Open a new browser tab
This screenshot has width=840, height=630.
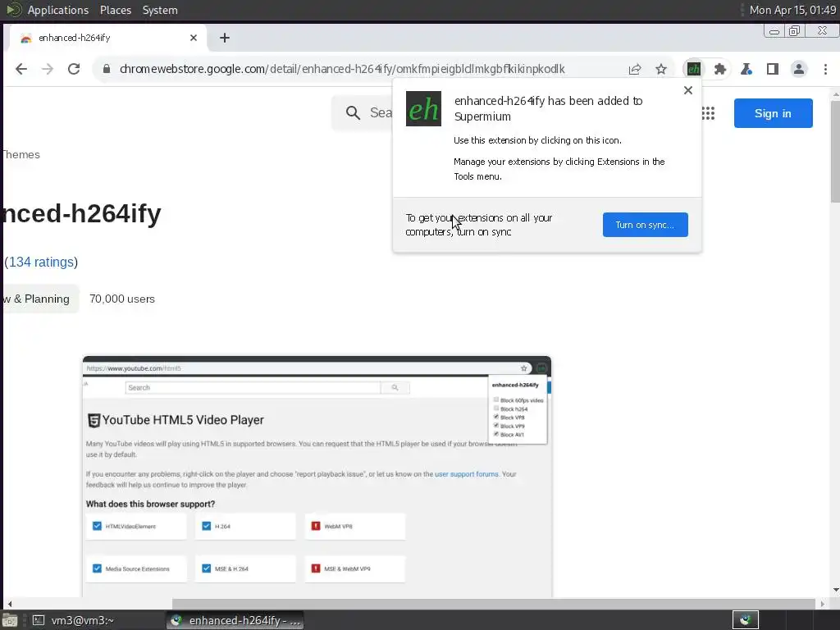coord(225,38)
